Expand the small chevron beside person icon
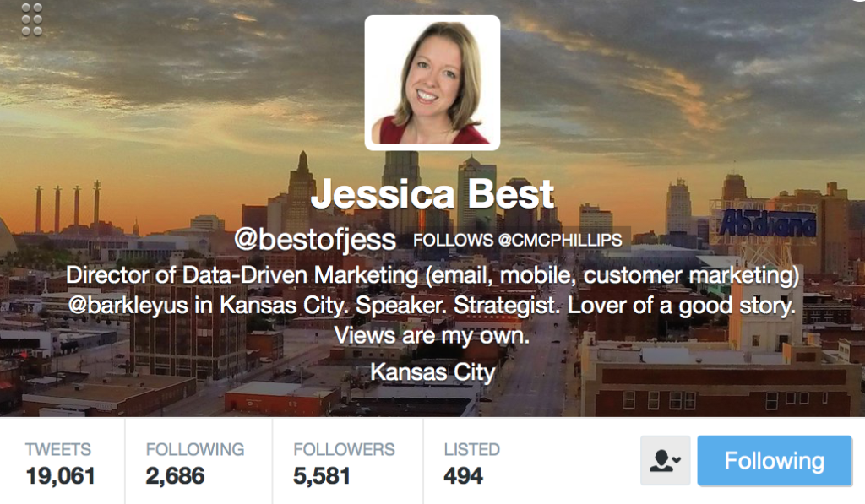The height and width of the screenshot is (504, 865). point(676,459)
